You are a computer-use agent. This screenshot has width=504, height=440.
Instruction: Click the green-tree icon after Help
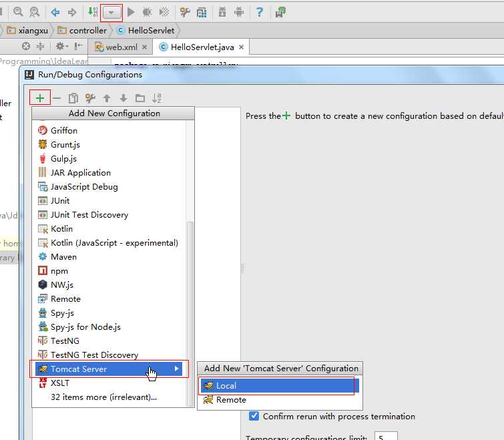coord(280,12)
